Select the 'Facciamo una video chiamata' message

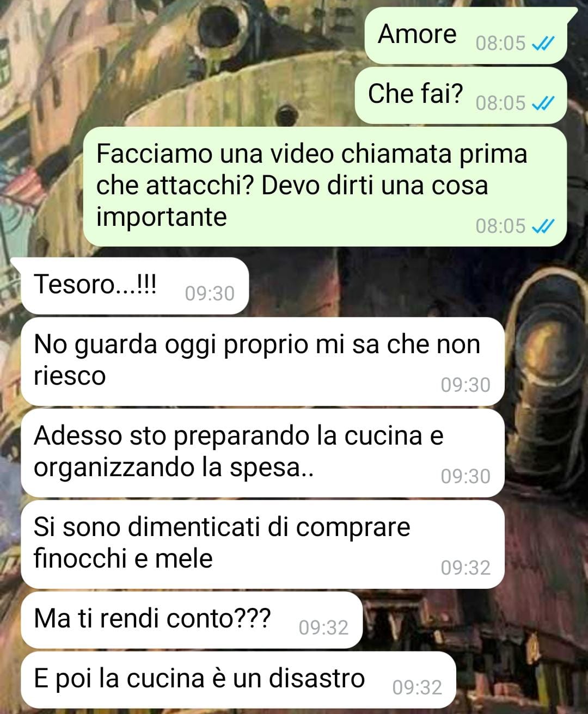point(325,187)
